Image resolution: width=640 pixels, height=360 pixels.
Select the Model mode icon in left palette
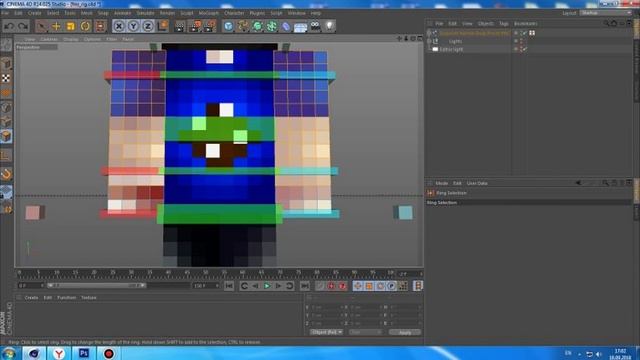6,64
